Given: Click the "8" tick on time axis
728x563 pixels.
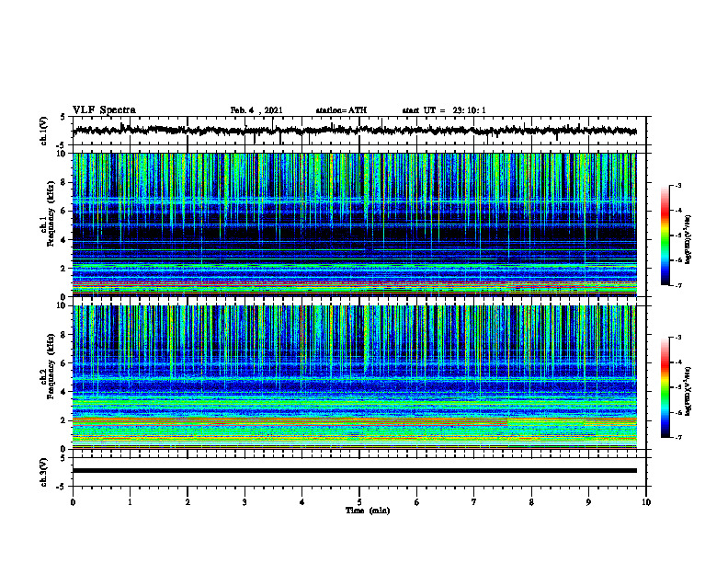Looking at the screenshot, I should click(531, 502).
